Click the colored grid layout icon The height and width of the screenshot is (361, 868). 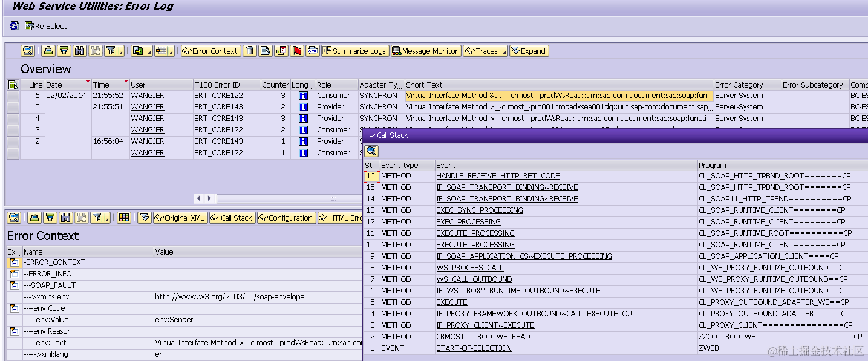(123, 218)
